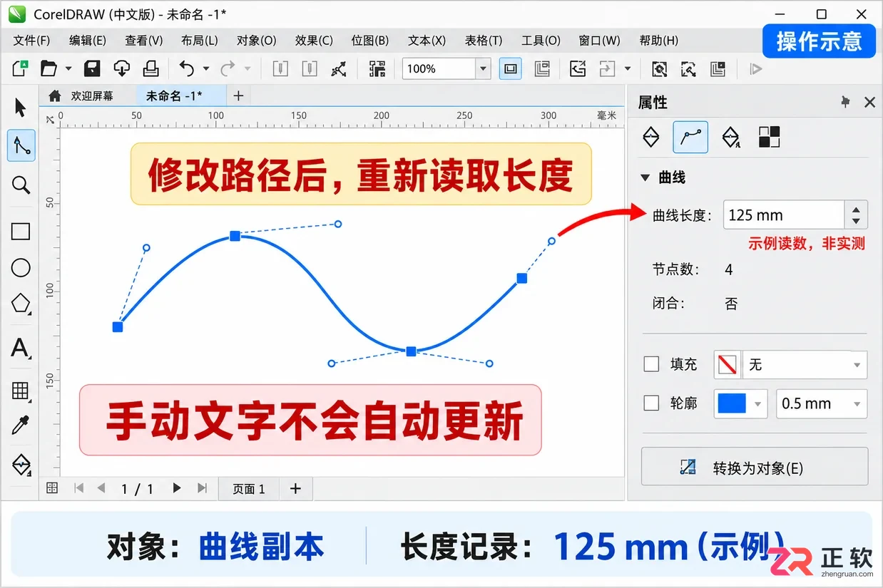The height and width of the screenshot is (588, 883).
Task: Open the blue outline color swatch
Action: point(741,403)
